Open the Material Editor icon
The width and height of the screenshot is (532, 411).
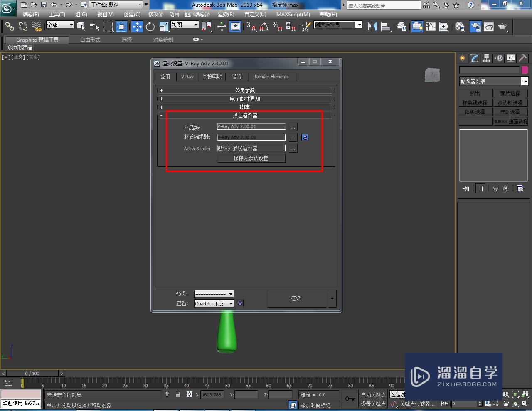(460, 27)
